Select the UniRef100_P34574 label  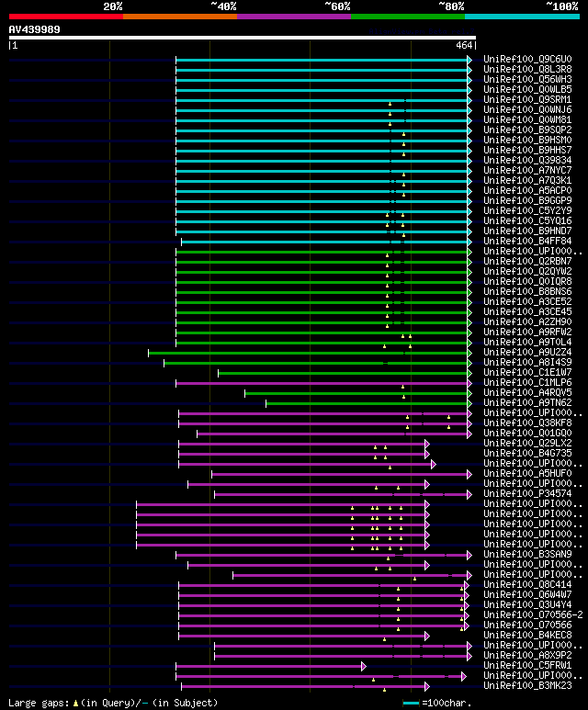[527, 494]
